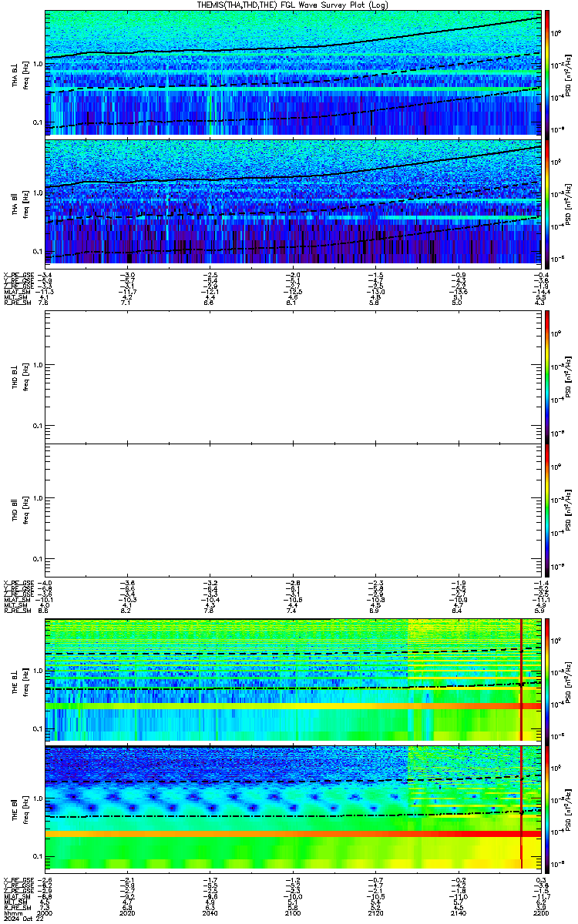Click the 0.1 frequency tick of THE B-parallel panel
Image resolution: width=578 pixels, height=924 pixels.
pyautogui.click(x=37, y=856)
